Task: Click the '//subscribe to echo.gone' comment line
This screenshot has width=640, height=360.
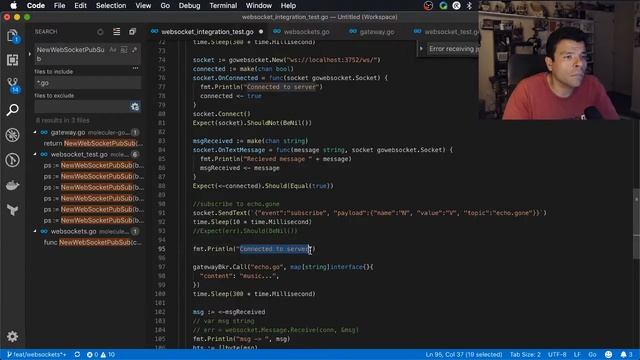Action: pyautogui.click(x=236, y=204)
